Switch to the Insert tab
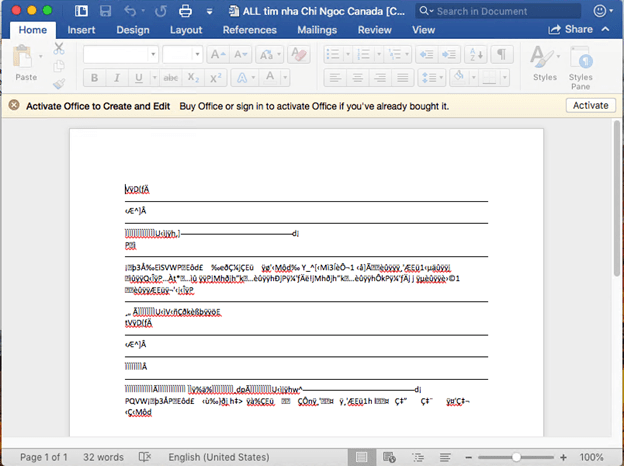 (81, 30)
